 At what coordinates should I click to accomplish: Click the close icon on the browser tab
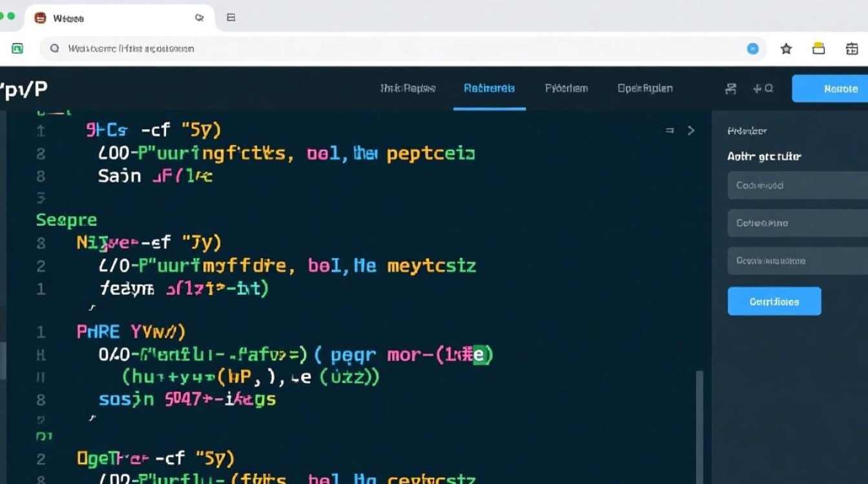click(200, 18)
